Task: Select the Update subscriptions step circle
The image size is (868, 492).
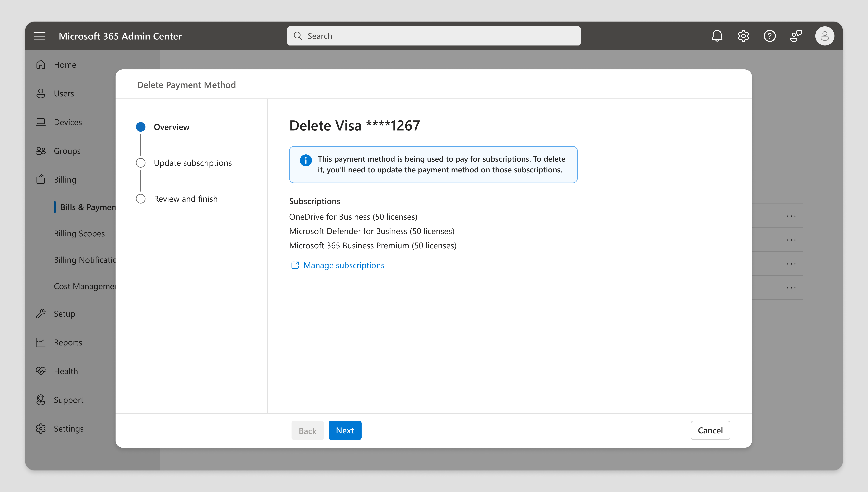Action: coord(141,163)
